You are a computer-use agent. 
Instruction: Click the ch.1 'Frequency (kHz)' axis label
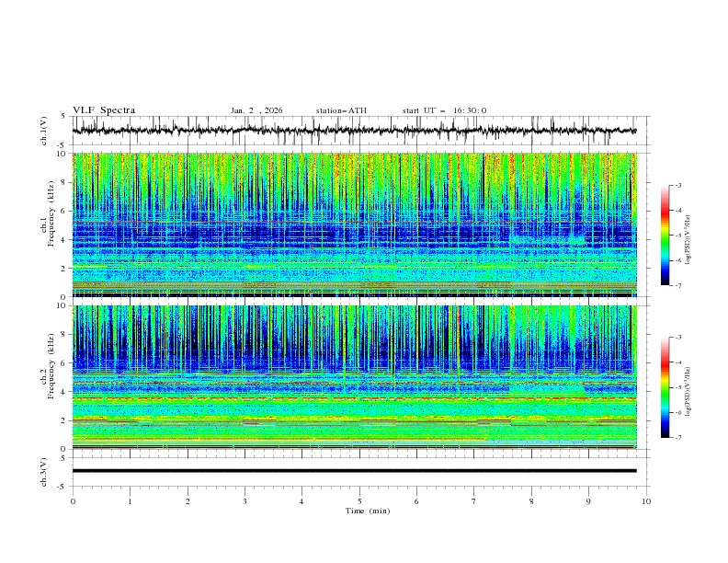(x=51, y=213)
